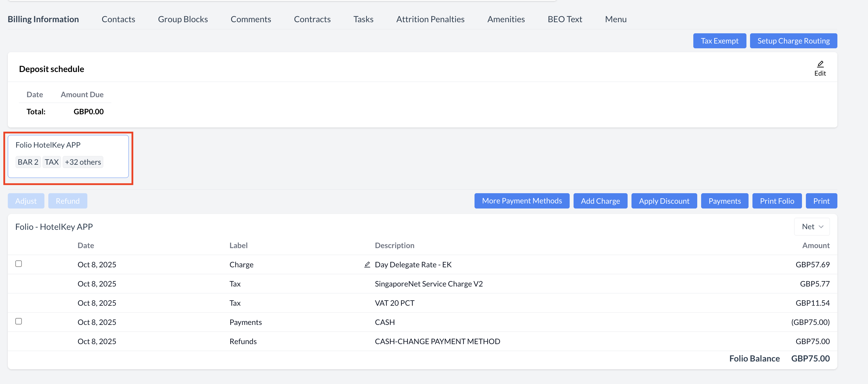Click the BAR 2 tag
The height and width of the screenshot is (384, 868).
(28, 162)
